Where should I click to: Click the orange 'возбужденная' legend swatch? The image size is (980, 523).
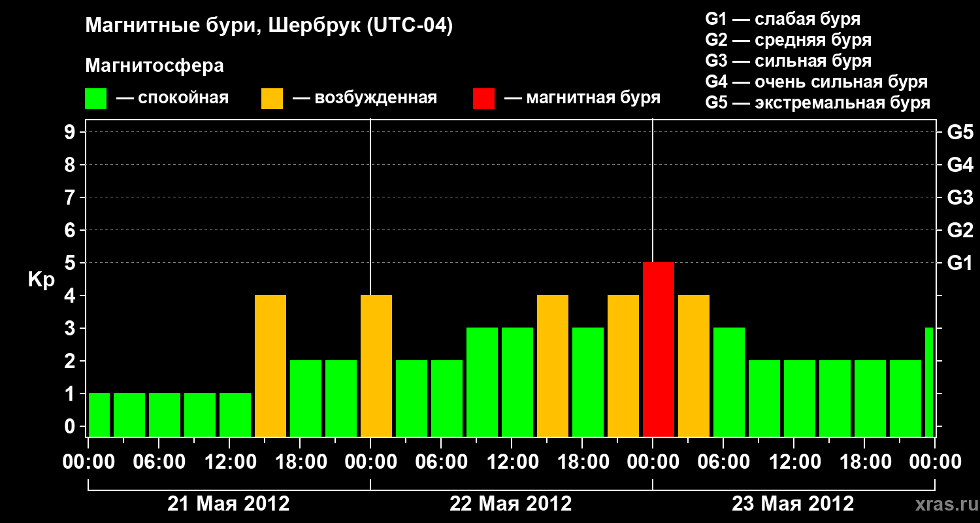pos(272,99)
